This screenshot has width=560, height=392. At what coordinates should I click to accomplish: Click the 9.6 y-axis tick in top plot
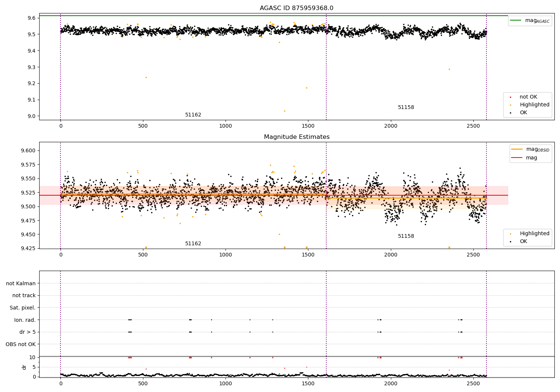pos(32,18)
